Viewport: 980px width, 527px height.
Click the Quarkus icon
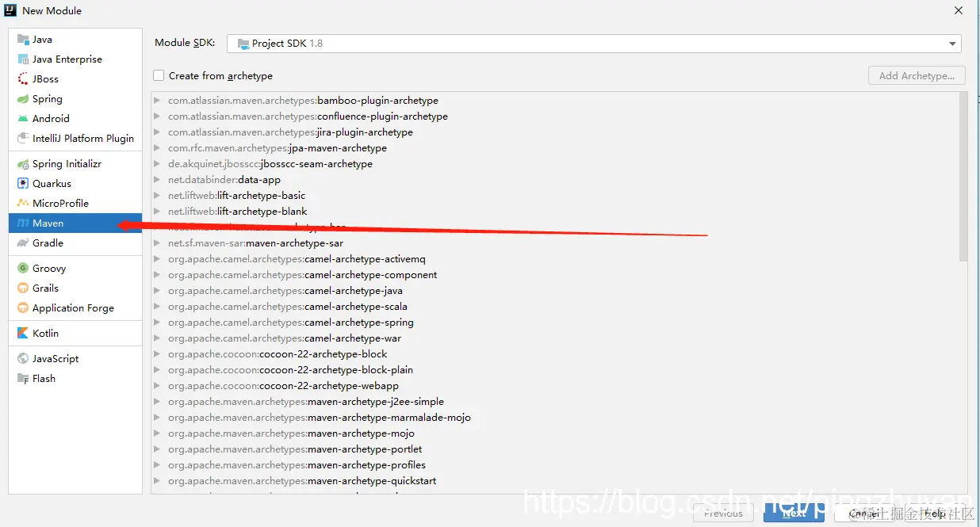pyautogui.click(x=23, y=184)
